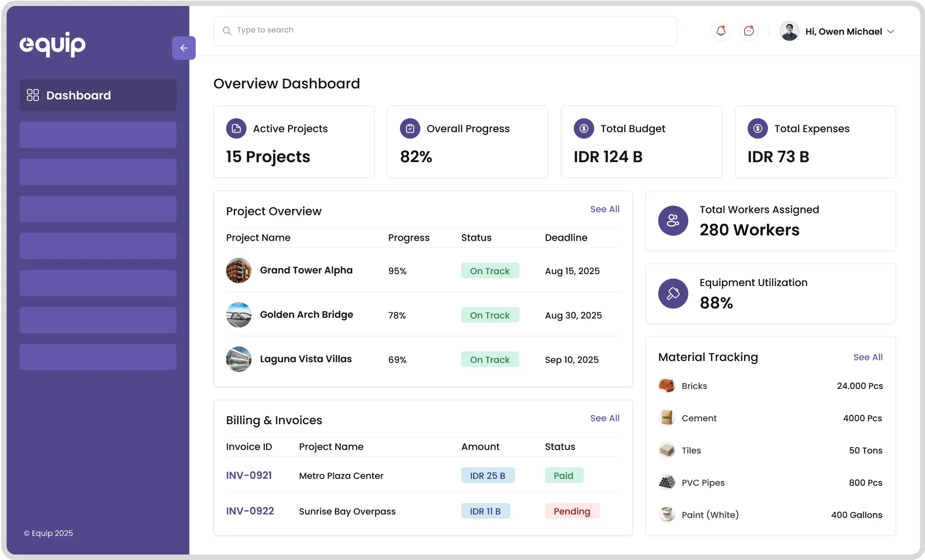
Task: Open invoice INV-0922 link
Action: click(x=250, y=511)
